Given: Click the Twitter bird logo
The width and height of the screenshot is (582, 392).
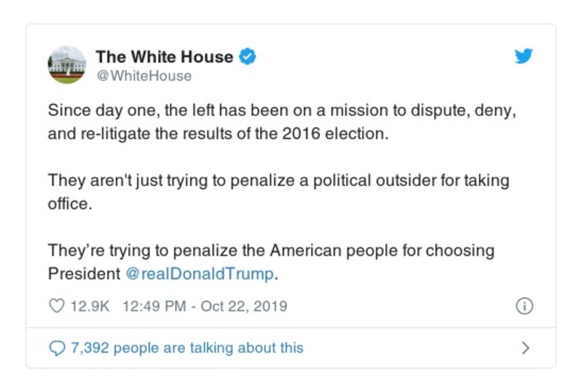Looking at the screenshot, I should click(x=523, y=57).
